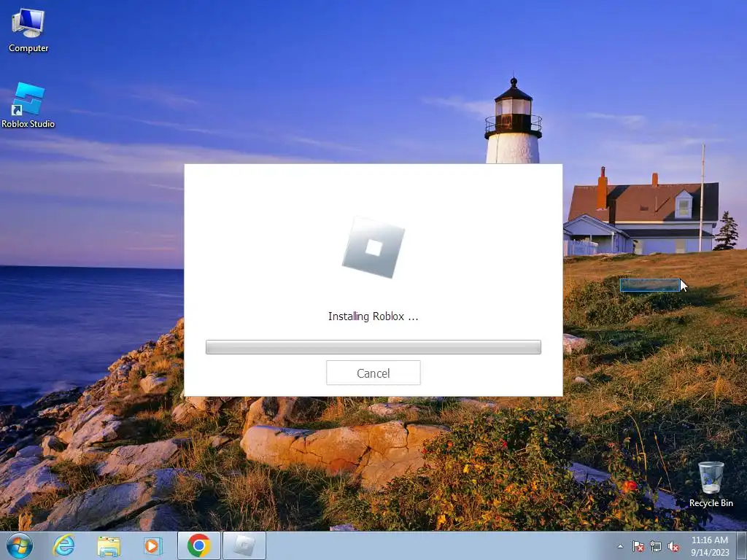This screenshot has width=747, height=560.
Task: Switch to Google Chrome in the taskbar
Action: [x=198, y=545]
